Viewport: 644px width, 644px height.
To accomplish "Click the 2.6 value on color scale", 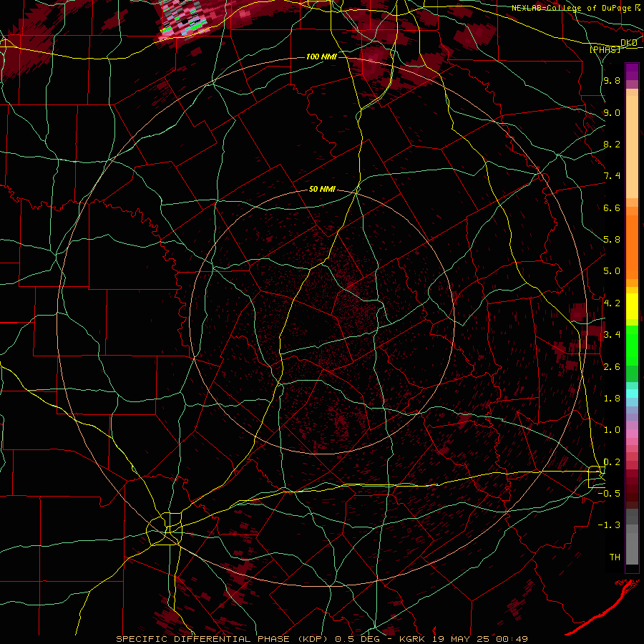I will point(612,366).
